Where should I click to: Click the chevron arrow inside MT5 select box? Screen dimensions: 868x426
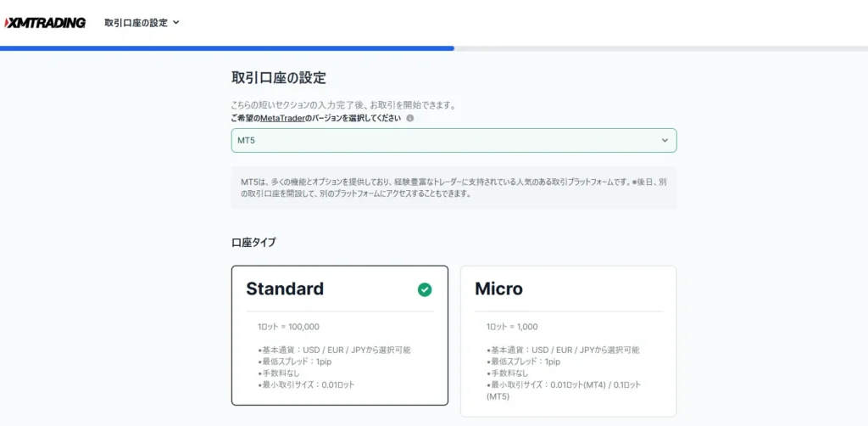665,140
